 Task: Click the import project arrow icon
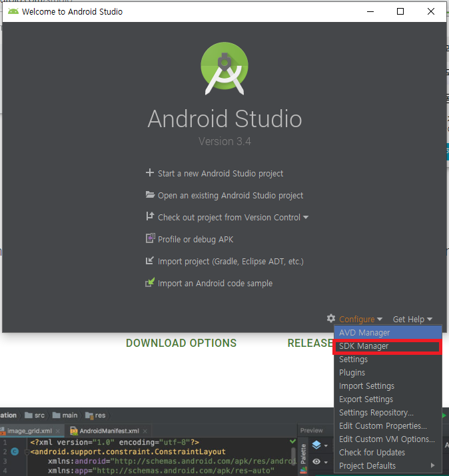click(x=149, y=260)
